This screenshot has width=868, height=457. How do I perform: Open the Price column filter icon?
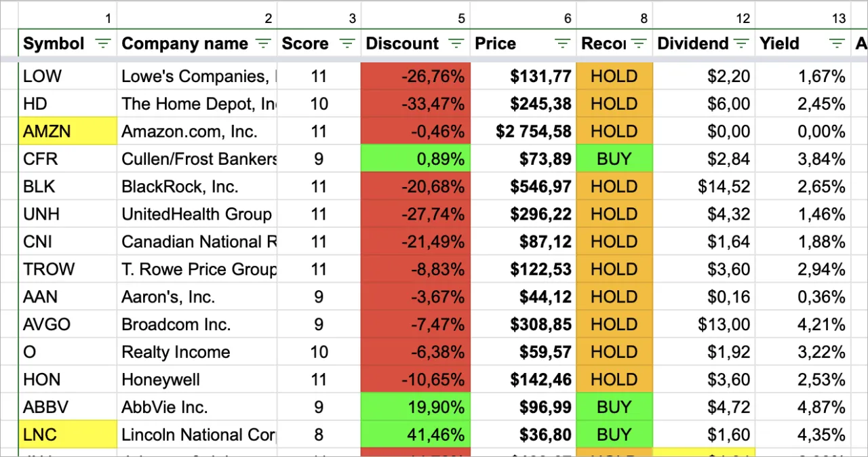coord(562,44)
